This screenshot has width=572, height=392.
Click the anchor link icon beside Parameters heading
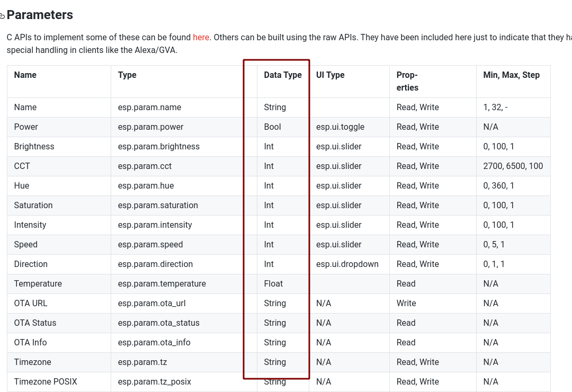(2, 15)
